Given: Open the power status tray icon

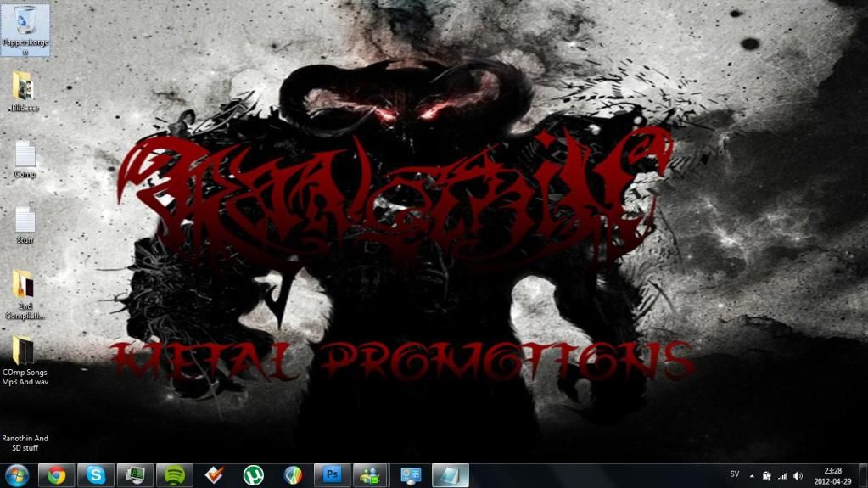Looking at the screenshot, I should pyautogui.click(x=767, y=476).
